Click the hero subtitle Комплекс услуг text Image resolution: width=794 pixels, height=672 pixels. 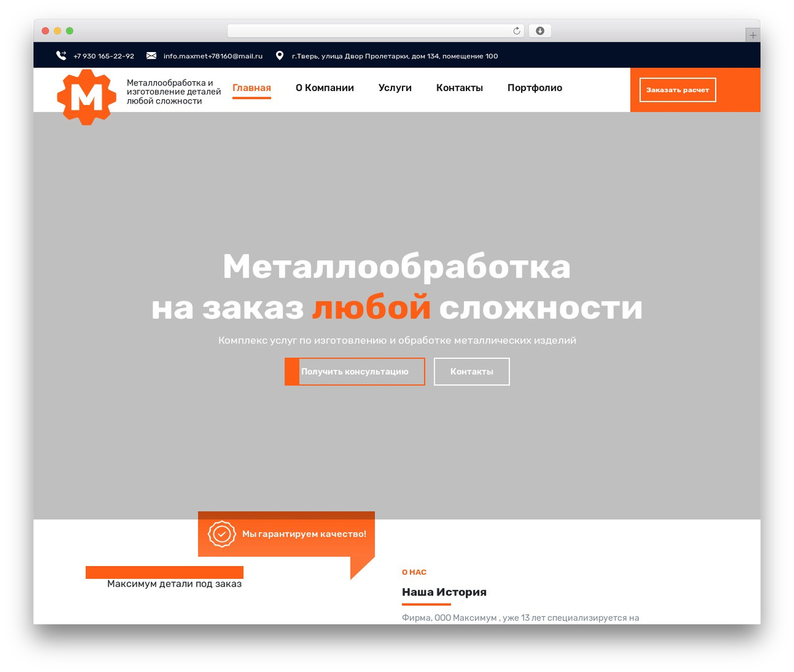point(397,340)
